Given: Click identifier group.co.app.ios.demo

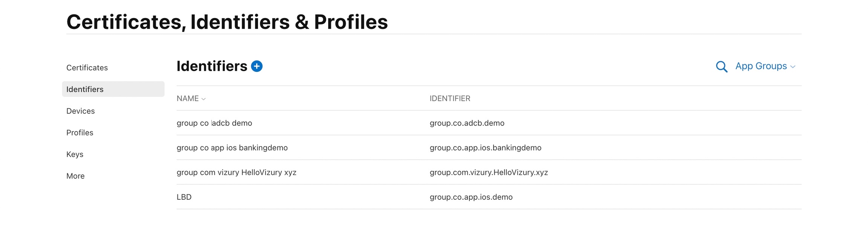Looking at the screenshot, I should coord(471,197).
